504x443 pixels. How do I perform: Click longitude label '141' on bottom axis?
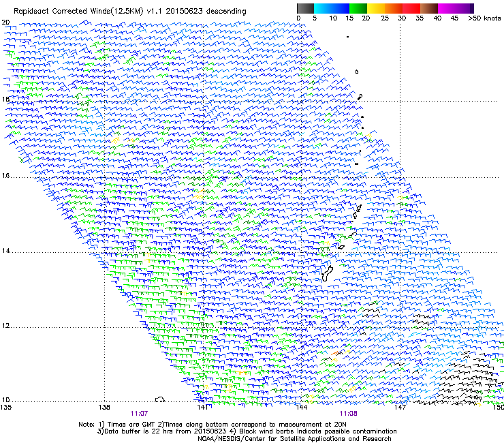(202, 408)
